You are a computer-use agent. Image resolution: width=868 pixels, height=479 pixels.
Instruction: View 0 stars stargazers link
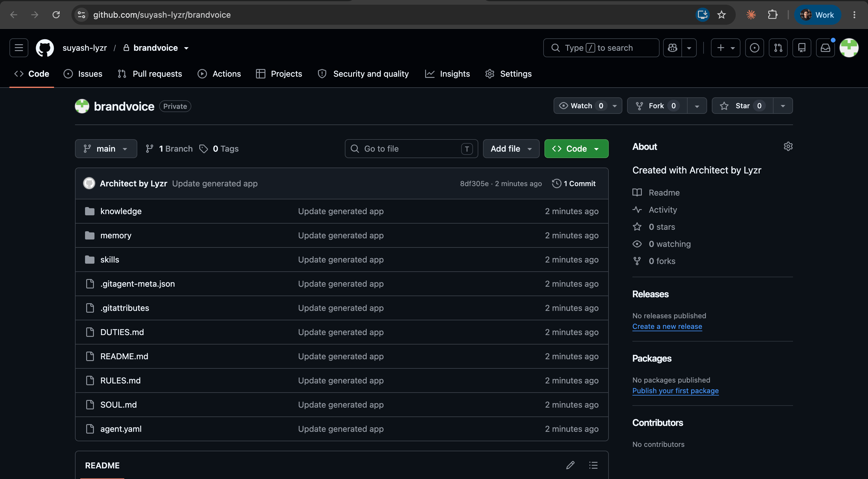pyautogui.click(x=654, y=227)
